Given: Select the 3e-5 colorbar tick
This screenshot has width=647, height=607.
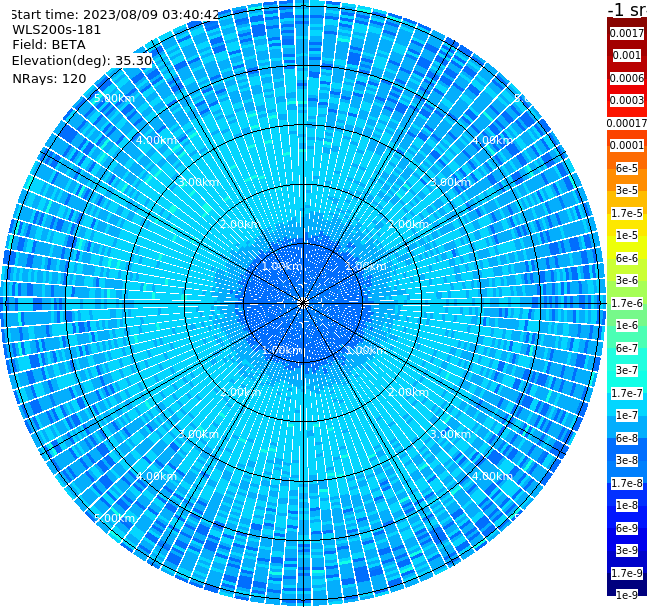Looking at the screenshot, I should pos(627,190).
